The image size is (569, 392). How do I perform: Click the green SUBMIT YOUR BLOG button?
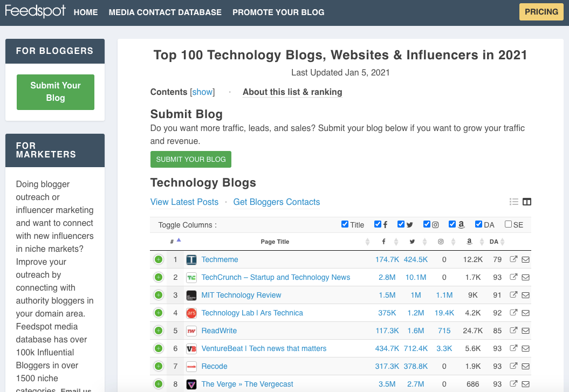click(x=191, y=160)
